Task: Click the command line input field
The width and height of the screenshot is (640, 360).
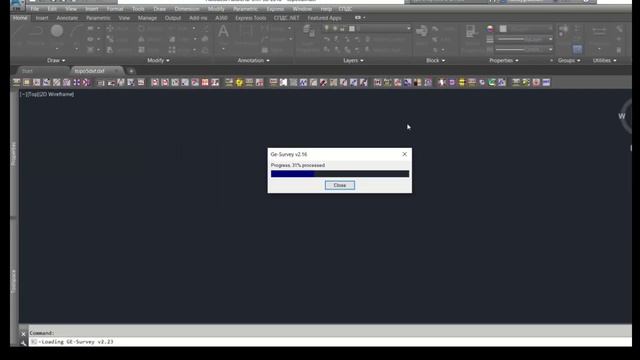Action: pyautogui.click(x=330, y=342)
